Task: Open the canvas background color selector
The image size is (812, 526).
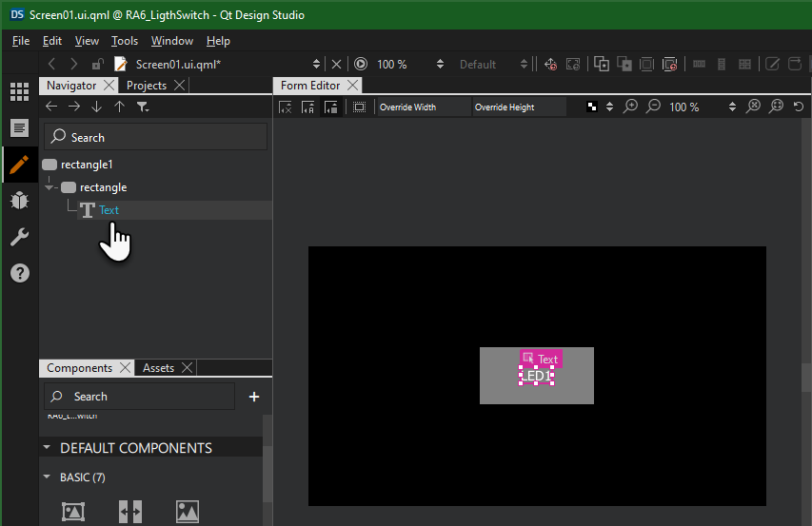Action: click(592, 107)
